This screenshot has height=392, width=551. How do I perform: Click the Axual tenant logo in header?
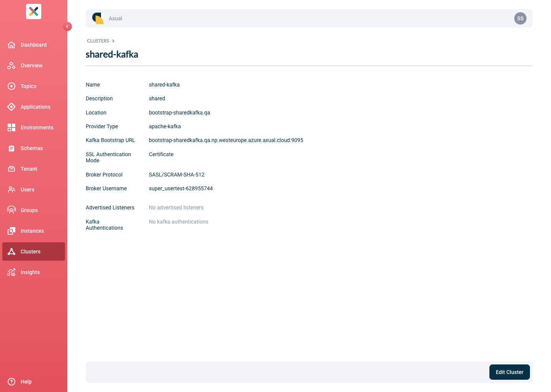98,18
